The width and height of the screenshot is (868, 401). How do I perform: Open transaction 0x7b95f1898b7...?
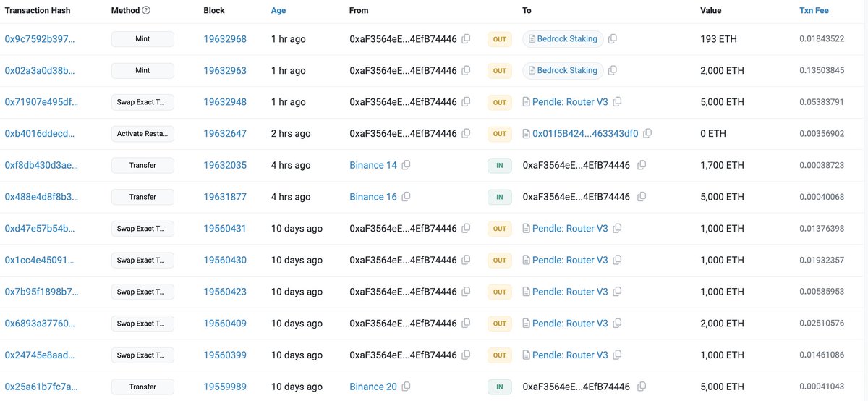(x=41, y=292)
